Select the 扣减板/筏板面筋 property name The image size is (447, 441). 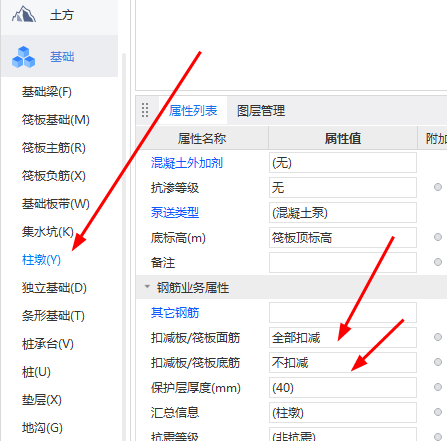click(x=195, y=338)
